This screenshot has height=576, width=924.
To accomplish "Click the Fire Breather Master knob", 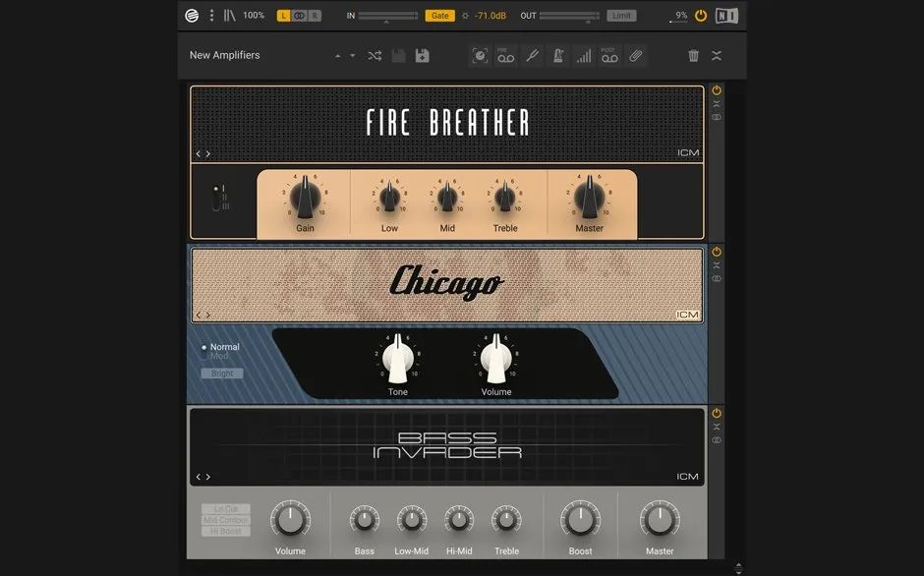I will (589, 197).
